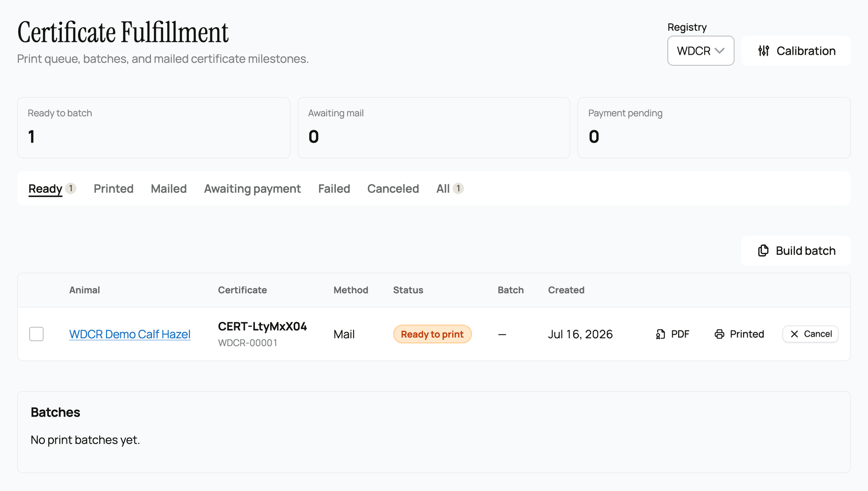This screenshot has width=868, height=491.
Task: Expand the Registry chevron arrow
Action: coord(720,51)
